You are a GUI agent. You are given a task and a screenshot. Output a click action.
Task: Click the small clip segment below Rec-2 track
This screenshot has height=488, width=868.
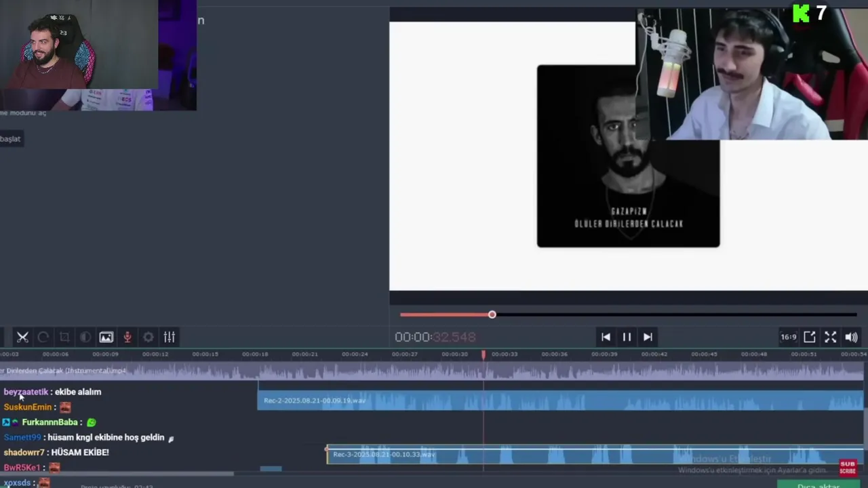pos(271,468)
